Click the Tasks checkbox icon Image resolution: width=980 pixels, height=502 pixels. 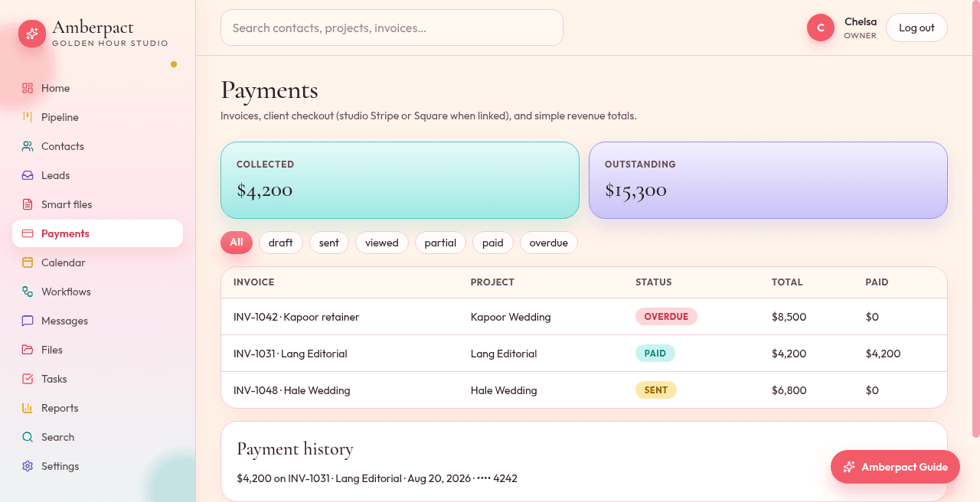pyautogui.click(x=28, y=379)
